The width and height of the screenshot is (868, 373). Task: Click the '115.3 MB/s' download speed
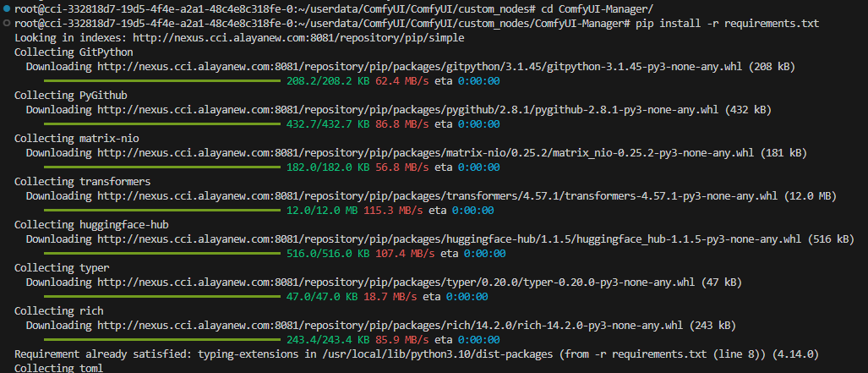(394, 211)
